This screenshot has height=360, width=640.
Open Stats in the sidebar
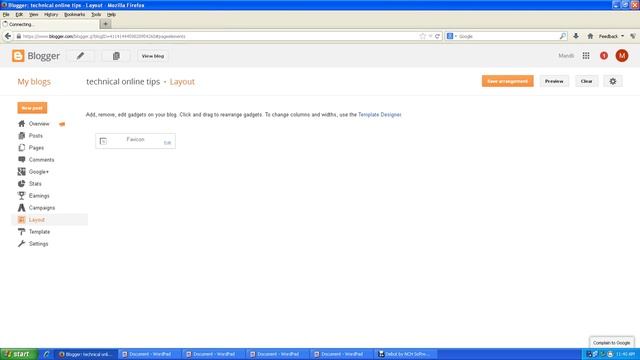click(x=35, y=184)
